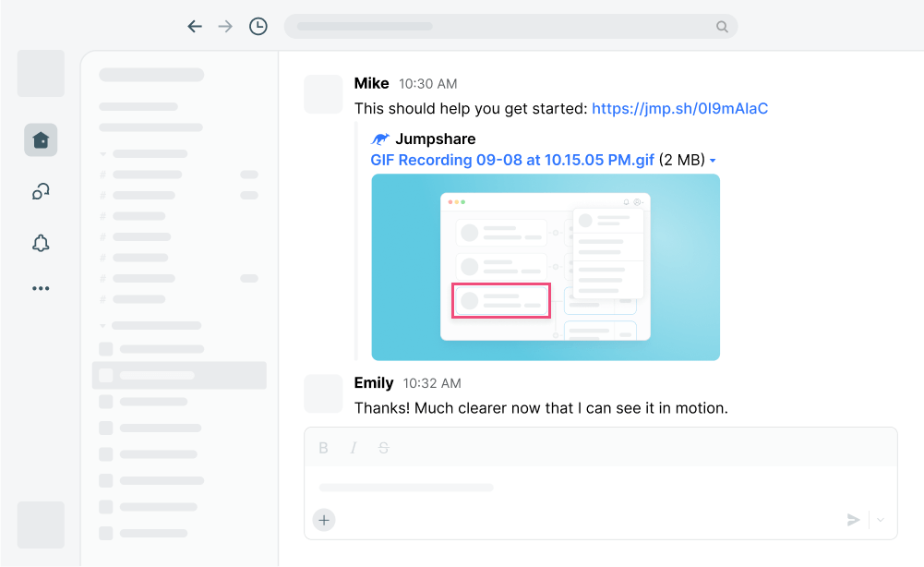The width and height of the screenshot is (924, 567).
Task: Open send options dropdown arrow
Action: coord(881,520)
